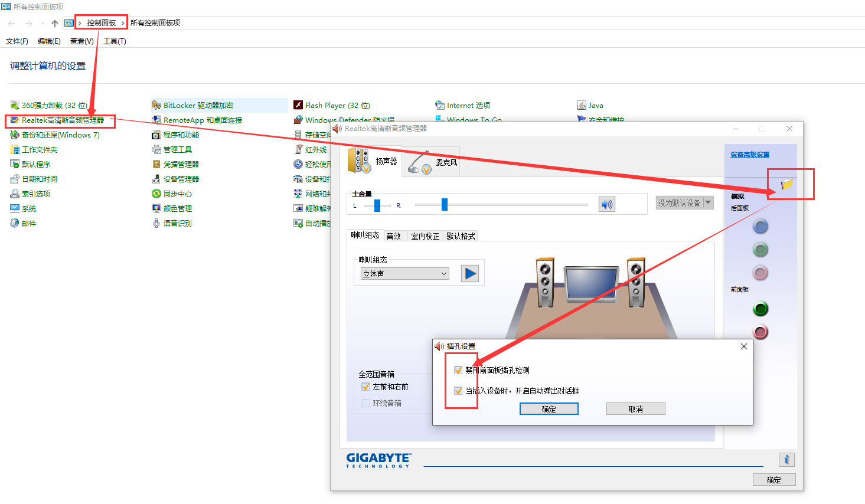Open RemoteApp 和桌面连接
Screen dimensions: 865x504
pyautogui.click(x=197, y=120)
